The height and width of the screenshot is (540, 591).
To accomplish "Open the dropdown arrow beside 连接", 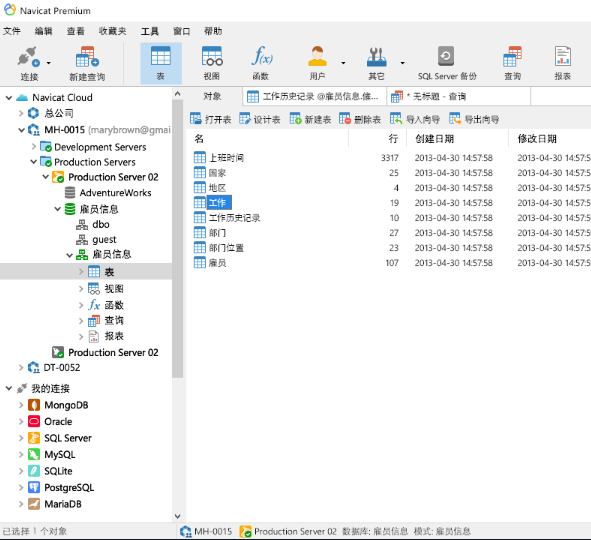I will coord(49,63).
